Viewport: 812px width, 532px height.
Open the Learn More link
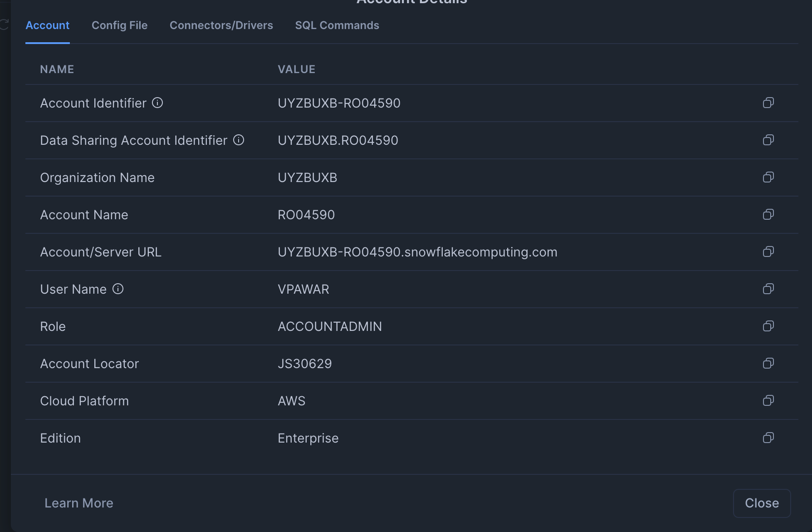coord(79,503)
